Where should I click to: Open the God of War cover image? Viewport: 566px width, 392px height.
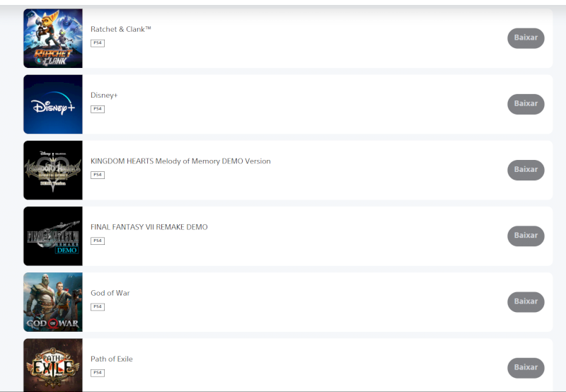53,302
